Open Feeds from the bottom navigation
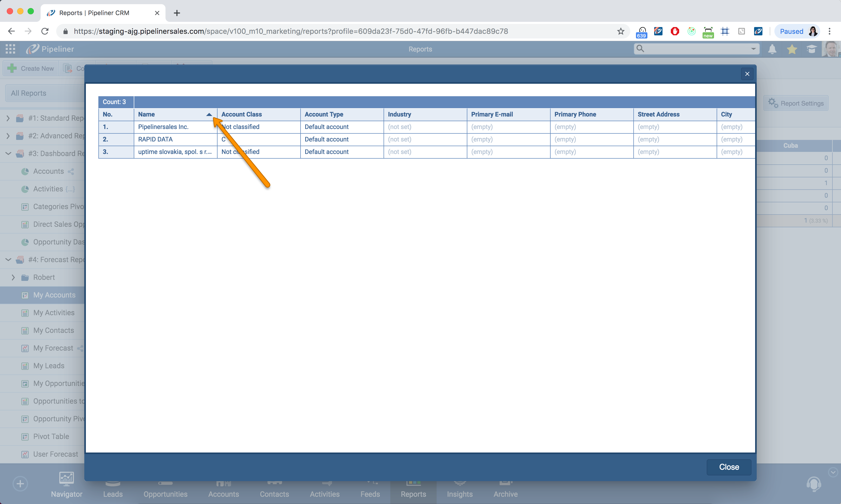The image size is (841, 504). coord(370,489)
